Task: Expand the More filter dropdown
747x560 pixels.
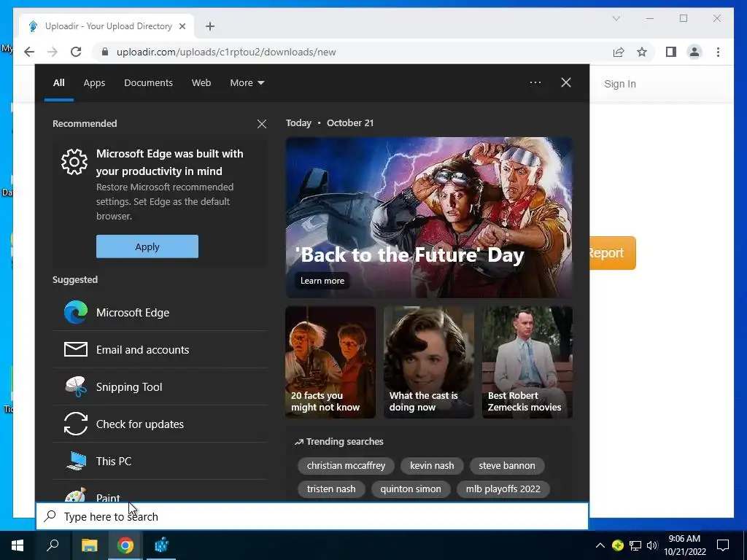Action: click(247, 83)
